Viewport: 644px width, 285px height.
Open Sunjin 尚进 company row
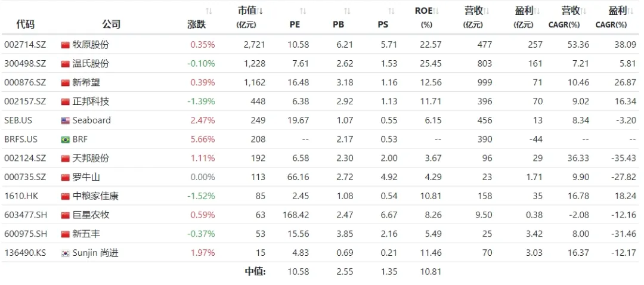click(x=95, y=253)
